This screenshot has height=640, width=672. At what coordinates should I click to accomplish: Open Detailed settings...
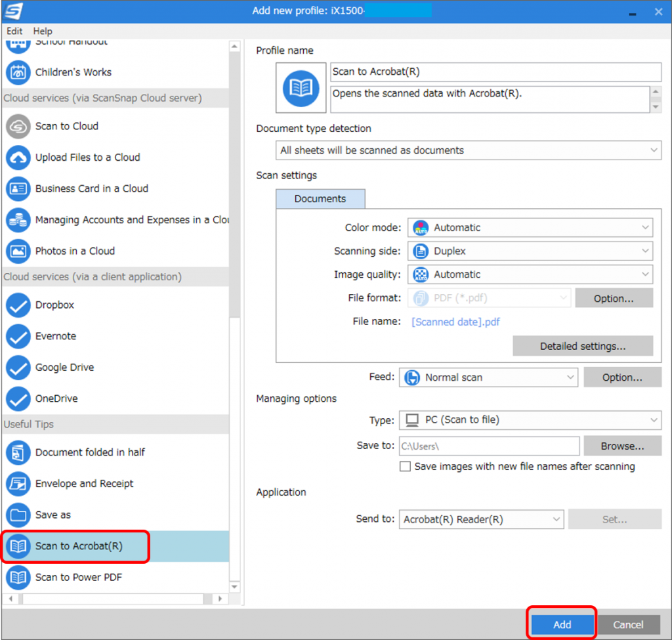[583, 346]
